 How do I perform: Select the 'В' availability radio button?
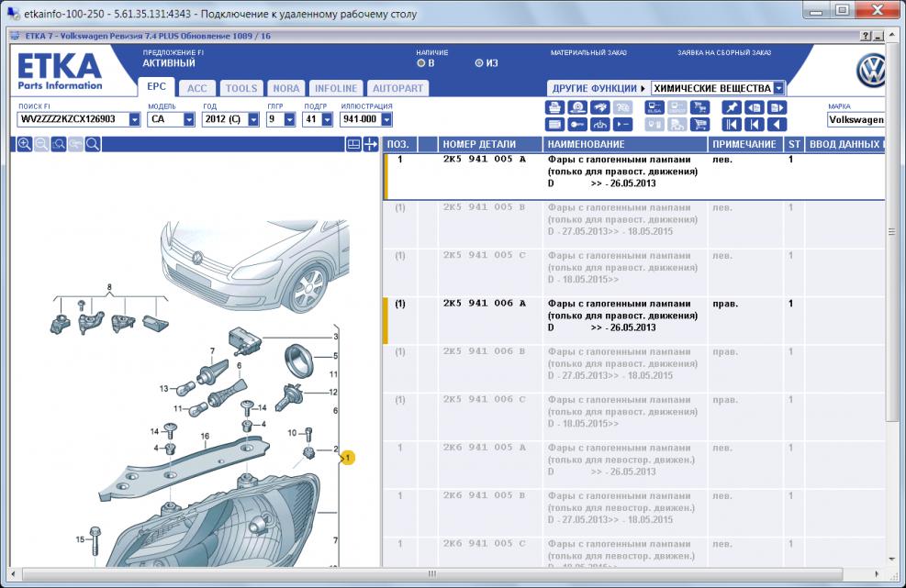(420, 63)
